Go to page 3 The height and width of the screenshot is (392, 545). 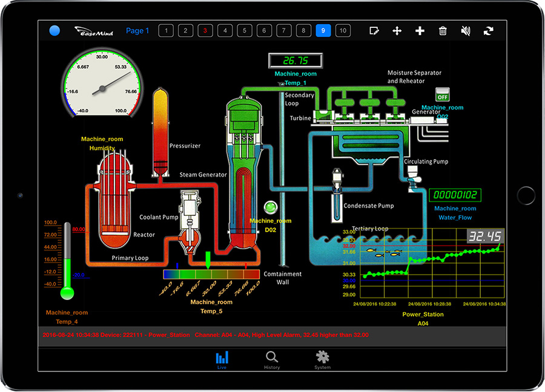pyautogui.click(x=205, y=31)
